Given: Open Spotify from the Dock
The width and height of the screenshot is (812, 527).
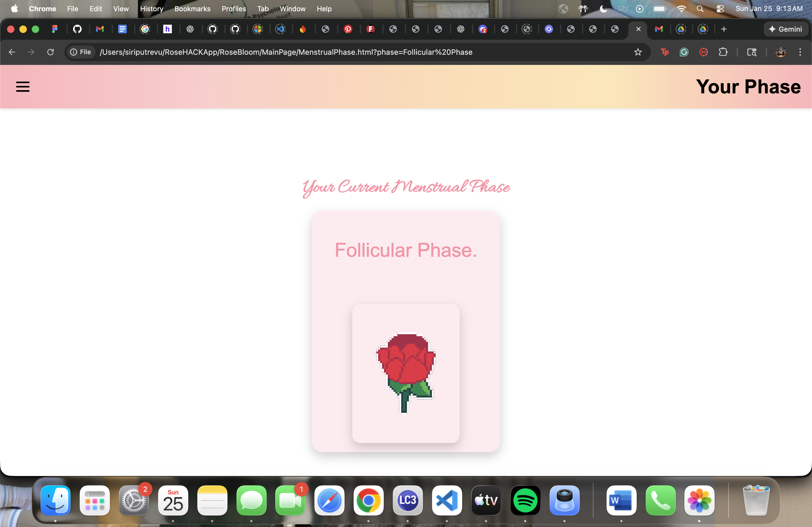Looking at the screenshot, I should [525, 500].
